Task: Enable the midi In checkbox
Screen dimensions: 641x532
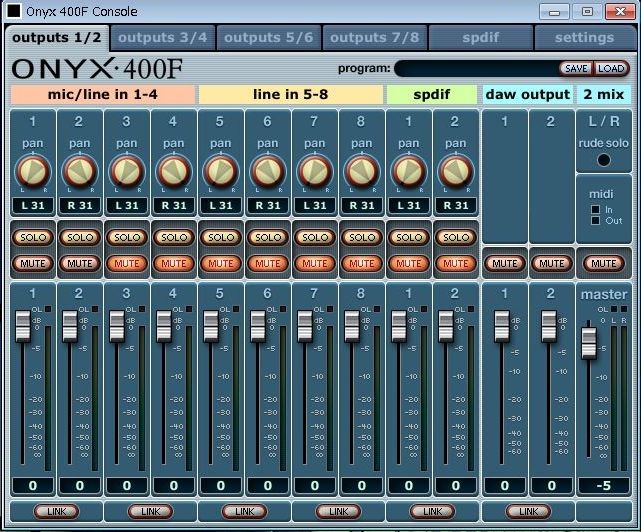Action: click(x=596, y=210)
